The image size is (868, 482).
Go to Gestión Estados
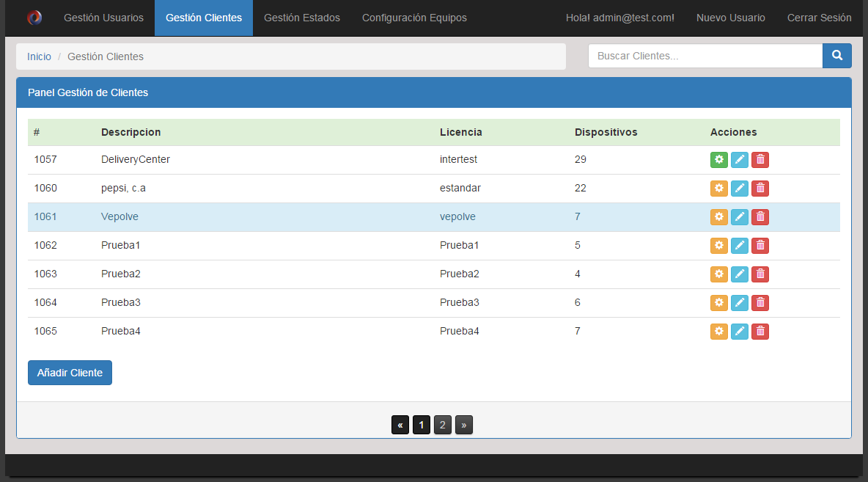tap(302, 18)
